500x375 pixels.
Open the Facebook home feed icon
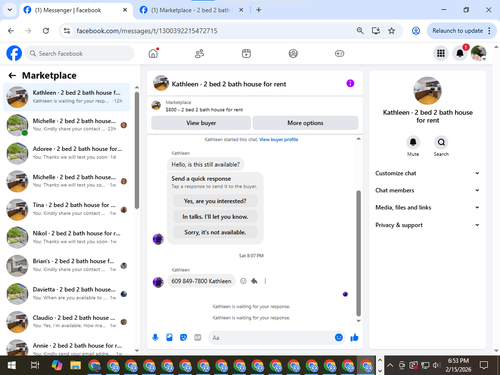pos(153,53)
